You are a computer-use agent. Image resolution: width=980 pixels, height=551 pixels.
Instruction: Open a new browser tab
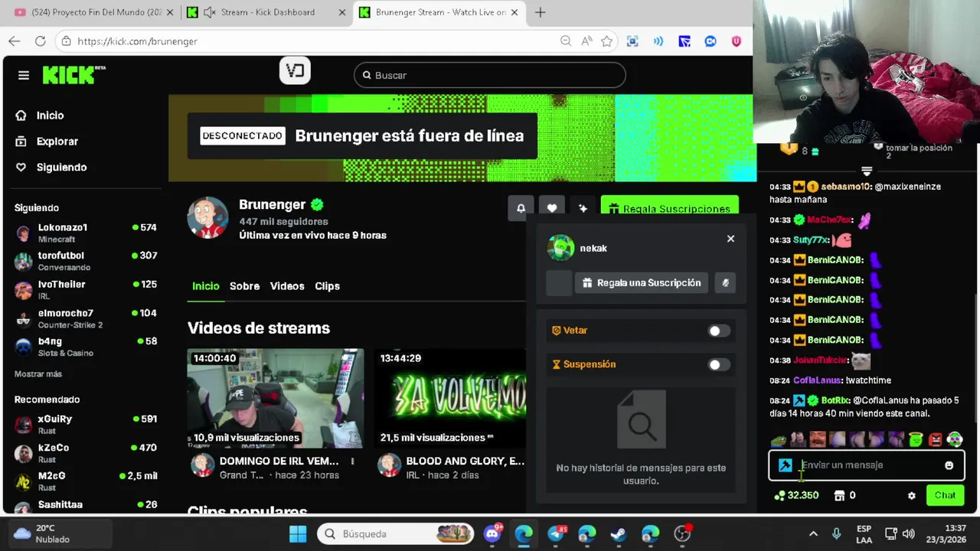click(541, 12)
